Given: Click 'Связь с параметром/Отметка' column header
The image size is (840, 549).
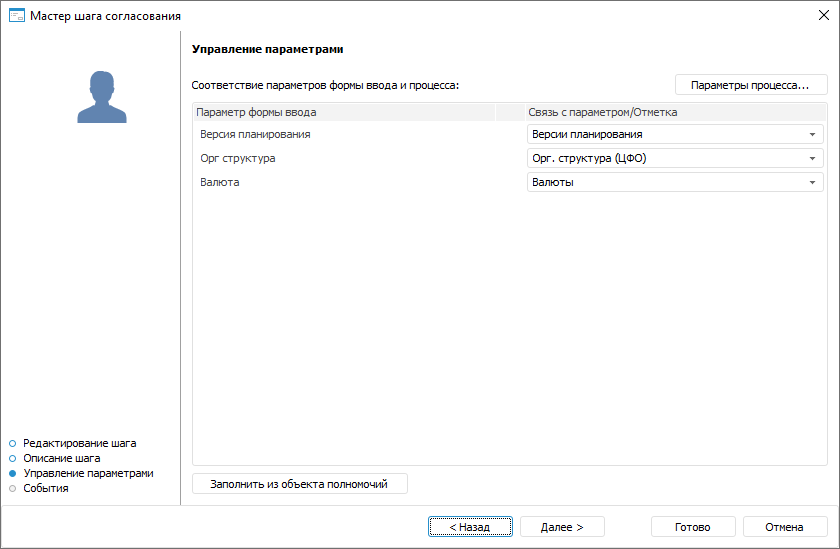Looking at the screenshot, I should pyautogui.click(x=602, y=112).
